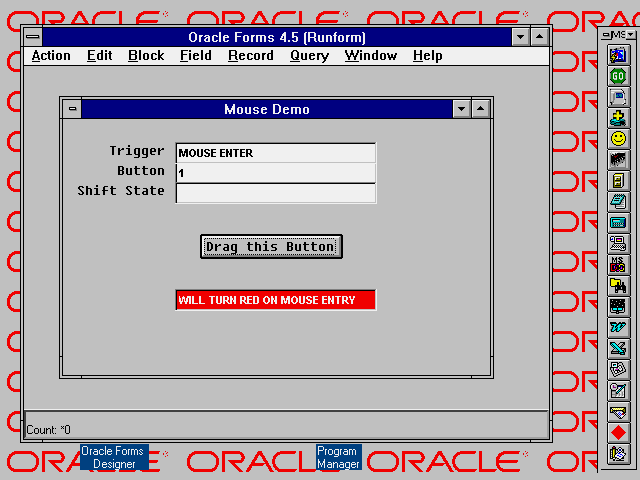Image resolution: width=640 pixels, height=480 pixels.
Task: Open the File Manager folder icon
Action: [618, 285]
